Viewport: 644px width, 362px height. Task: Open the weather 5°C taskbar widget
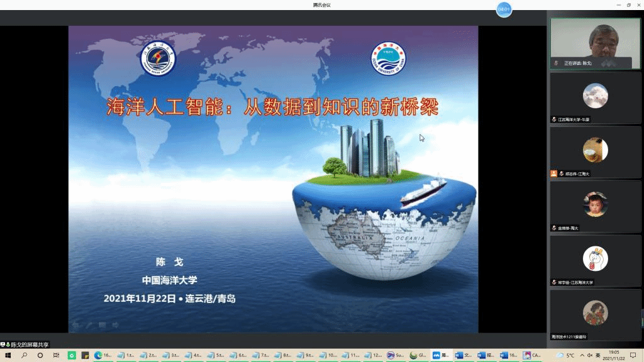coord(565,355)
